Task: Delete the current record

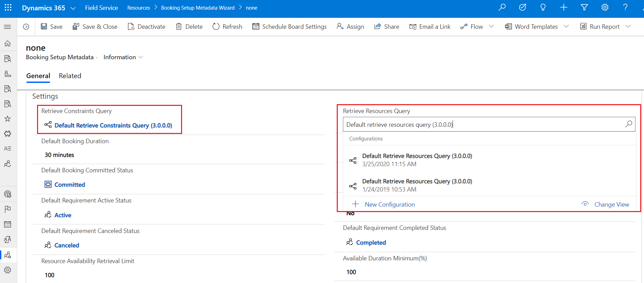Action: (189, 27)
